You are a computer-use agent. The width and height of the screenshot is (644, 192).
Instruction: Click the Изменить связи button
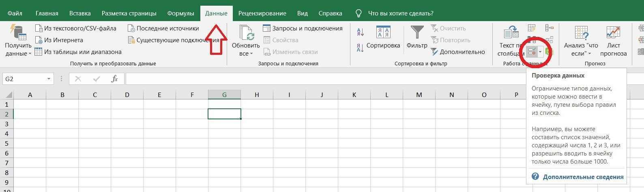click(x=290, y=52)
